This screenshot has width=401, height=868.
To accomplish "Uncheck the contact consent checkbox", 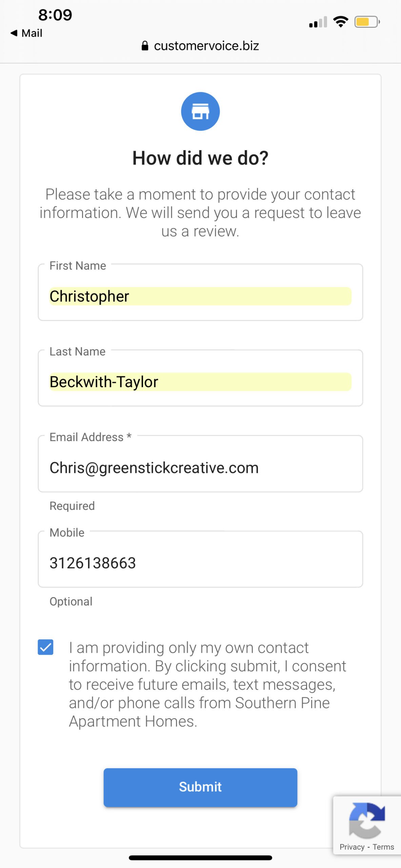I will coord(45,647).
